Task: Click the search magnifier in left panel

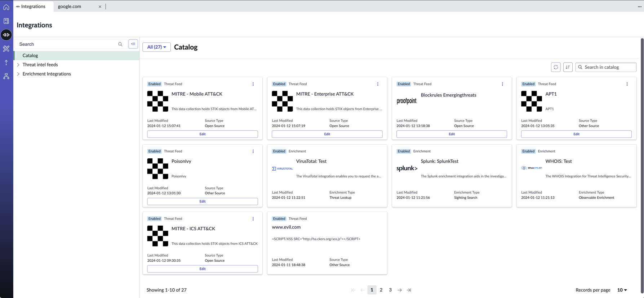Action: click(120, 44)
